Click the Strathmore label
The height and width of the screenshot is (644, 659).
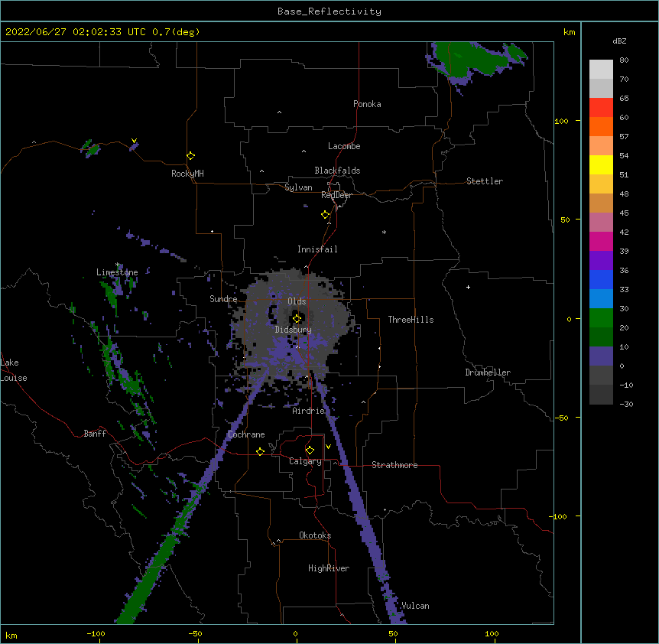[394, 465]
